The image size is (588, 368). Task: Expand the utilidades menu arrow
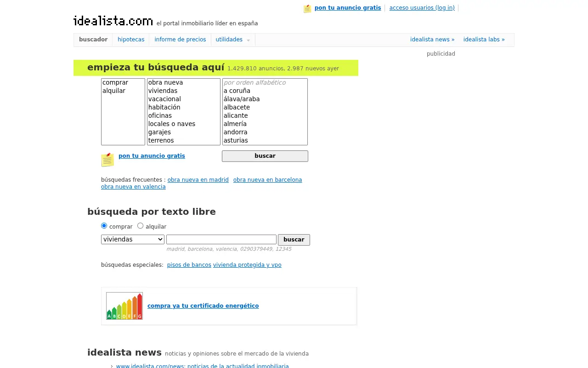point(248,40)
